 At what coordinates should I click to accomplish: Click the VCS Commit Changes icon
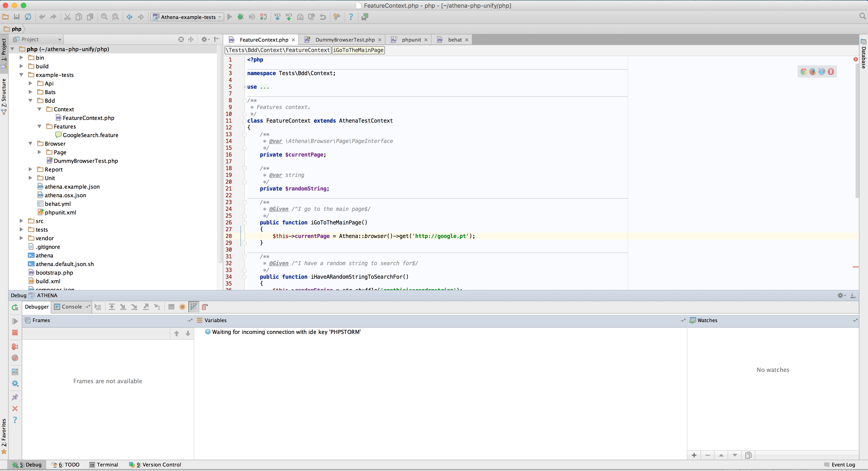289,17
